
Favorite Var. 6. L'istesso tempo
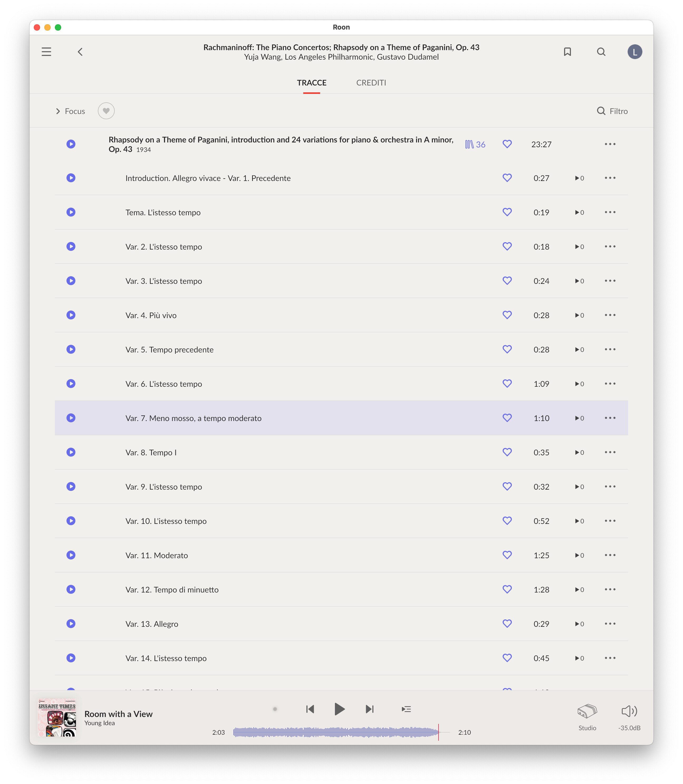click(507, 384)
